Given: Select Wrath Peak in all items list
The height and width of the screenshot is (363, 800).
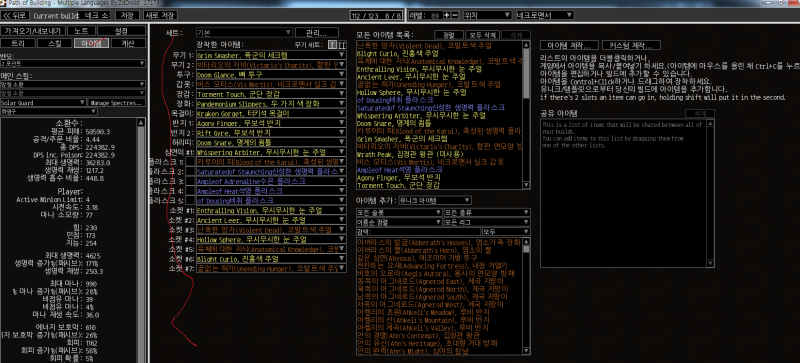Looking at the screenshot, I should (x=439, y=154).
